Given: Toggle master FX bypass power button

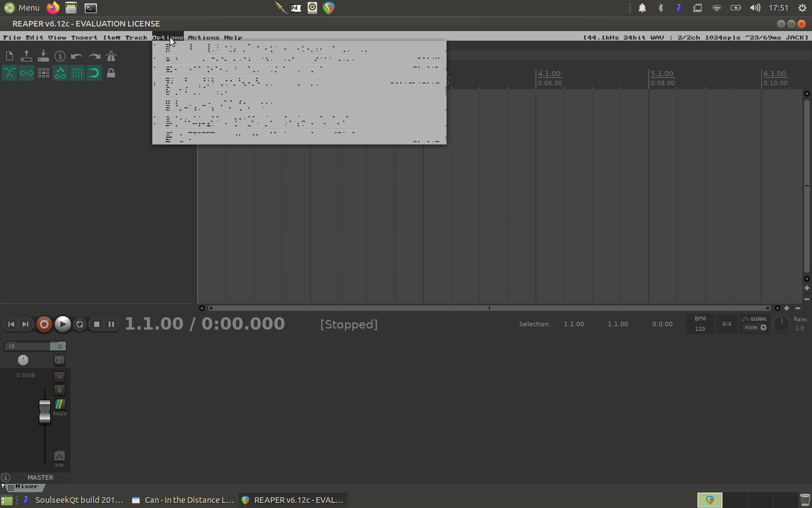Looking at the screenshot, I should click(59, 346).
